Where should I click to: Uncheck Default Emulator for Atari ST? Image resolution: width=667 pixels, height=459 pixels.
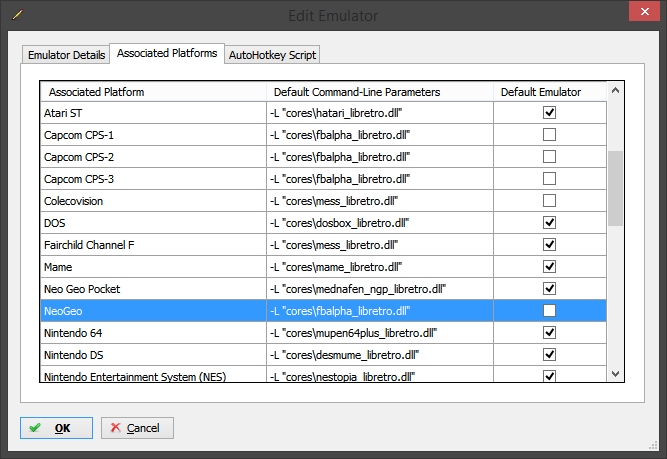tap(549, 112)
